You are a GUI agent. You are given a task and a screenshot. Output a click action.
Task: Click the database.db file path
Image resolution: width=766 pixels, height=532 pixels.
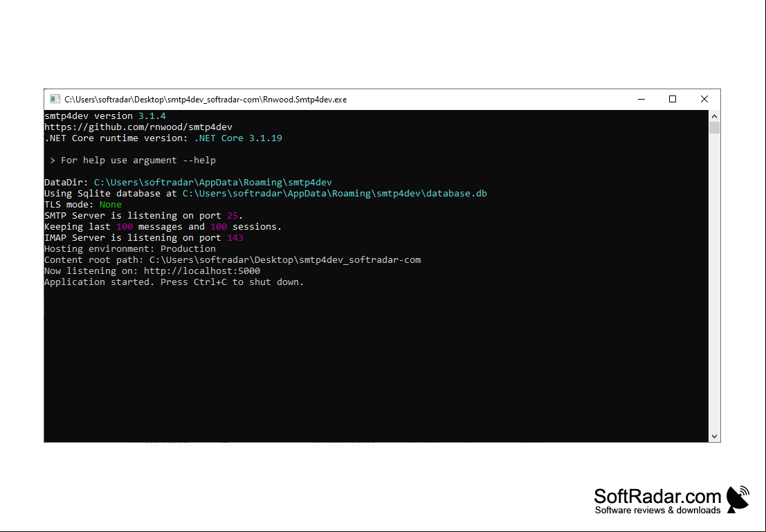pyautogui.click(x=335, y=194)
